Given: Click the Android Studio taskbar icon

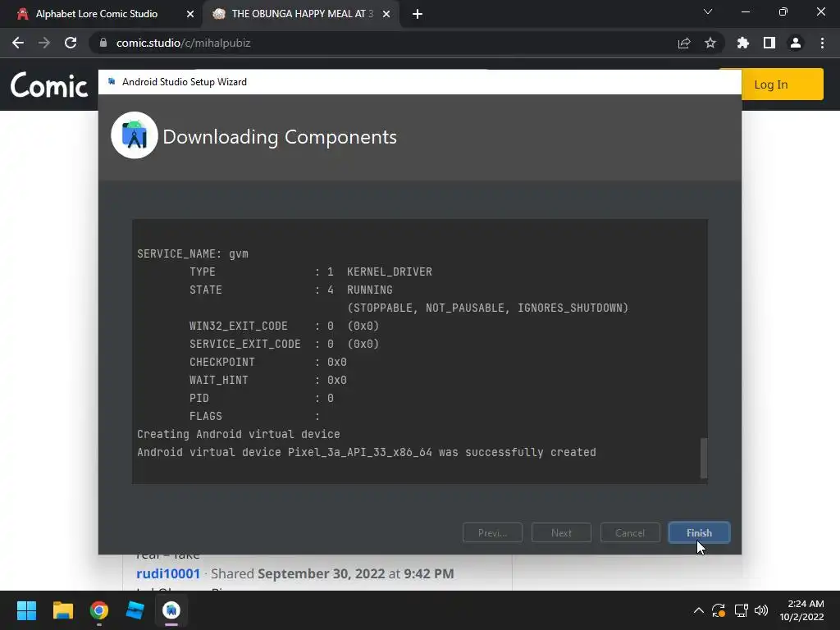Looking at the screenshot, I should (x=171, y=610).
